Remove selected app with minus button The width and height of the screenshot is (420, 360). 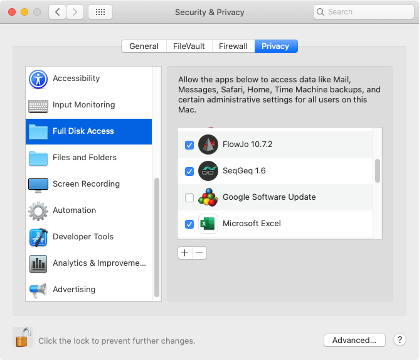199,253
